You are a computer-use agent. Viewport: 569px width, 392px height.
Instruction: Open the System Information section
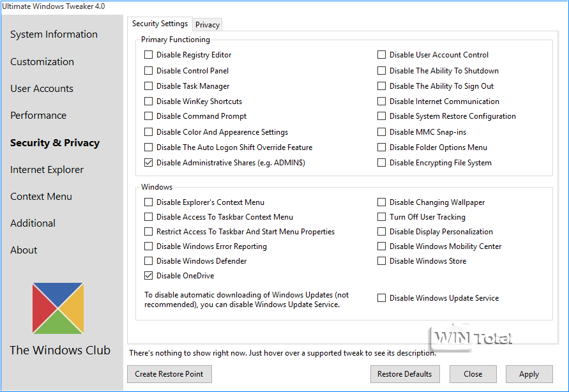pyautogui.click(x=54, y=34)
